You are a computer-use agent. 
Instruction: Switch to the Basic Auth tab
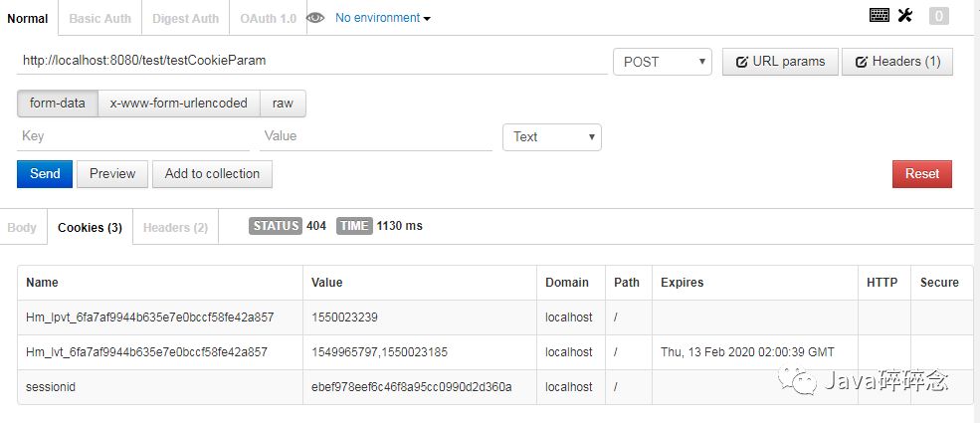point(99,18)
